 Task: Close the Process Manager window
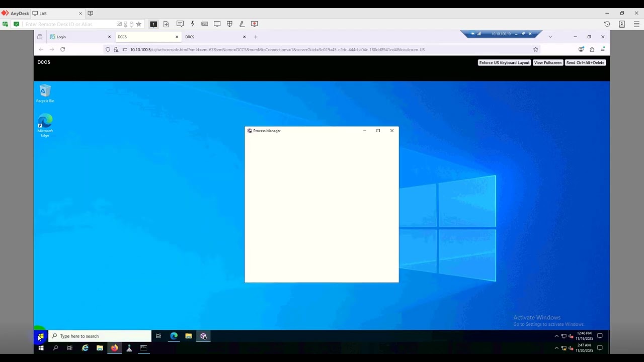click(392, 131)
